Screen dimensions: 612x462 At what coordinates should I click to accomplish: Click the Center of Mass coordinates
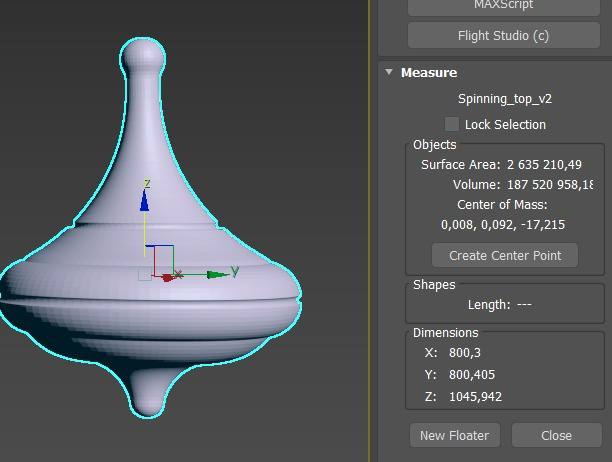(x=503, y=225)
